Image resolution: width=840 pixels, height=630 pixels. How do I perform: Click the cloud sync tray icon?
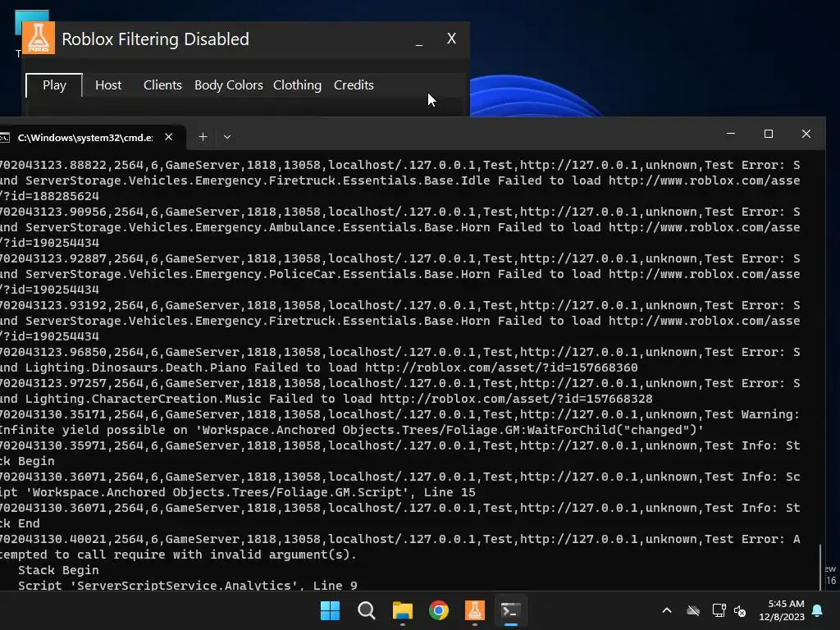(693, 610)
